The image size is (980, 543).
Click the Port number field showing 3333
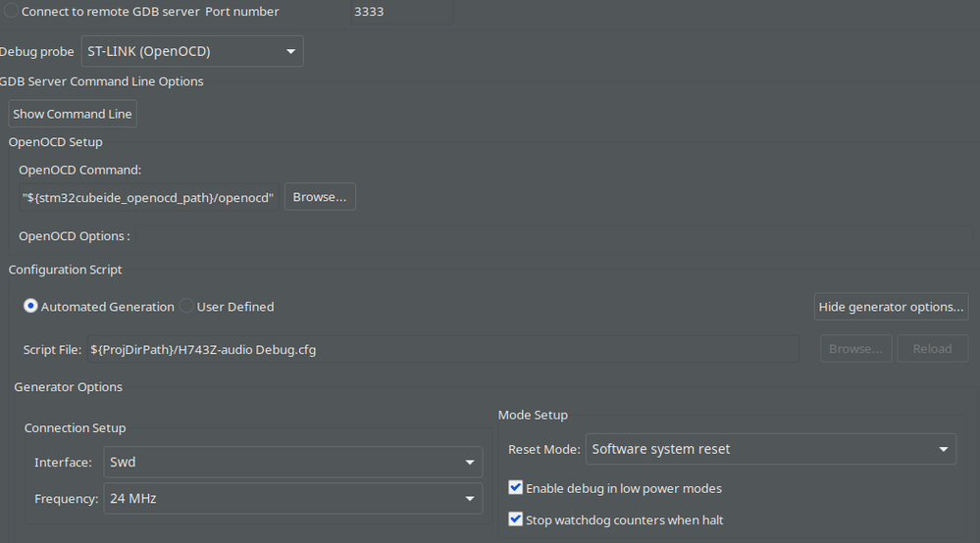pos(401,12)
